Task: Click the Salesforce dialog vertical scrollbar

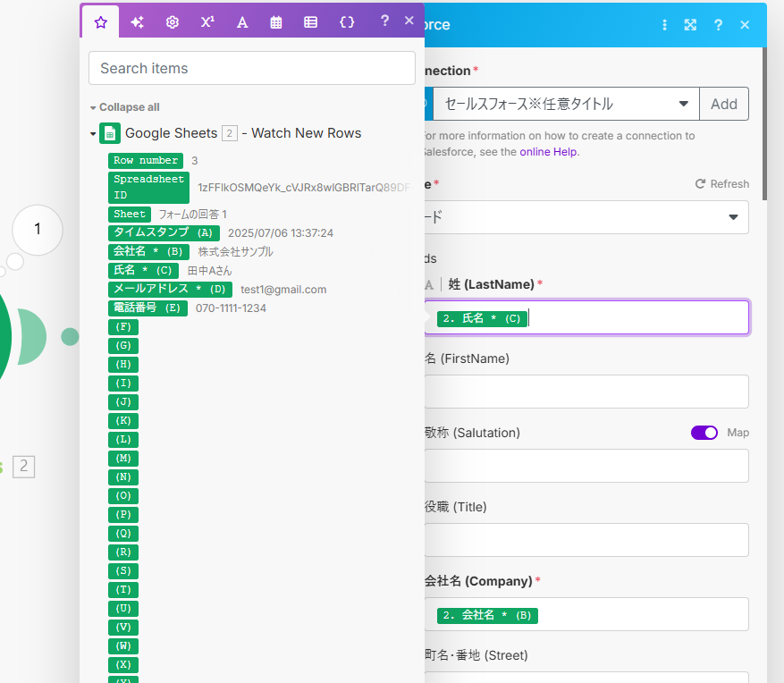Action: coord(764,124)
